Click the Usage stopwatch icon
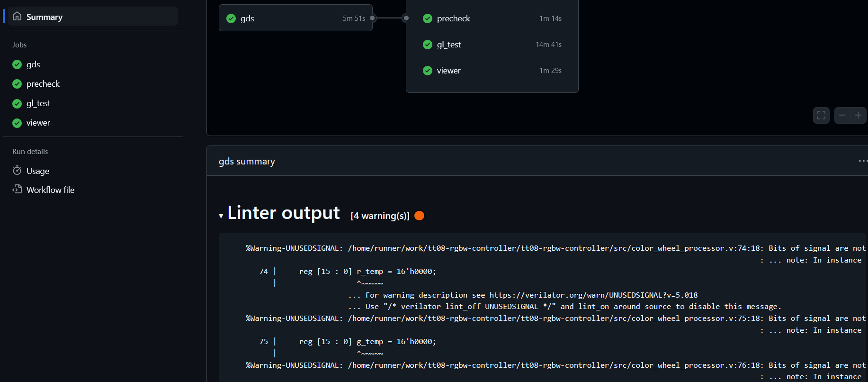This screenshot has width=868, height=382. click(x=17, y=171)
